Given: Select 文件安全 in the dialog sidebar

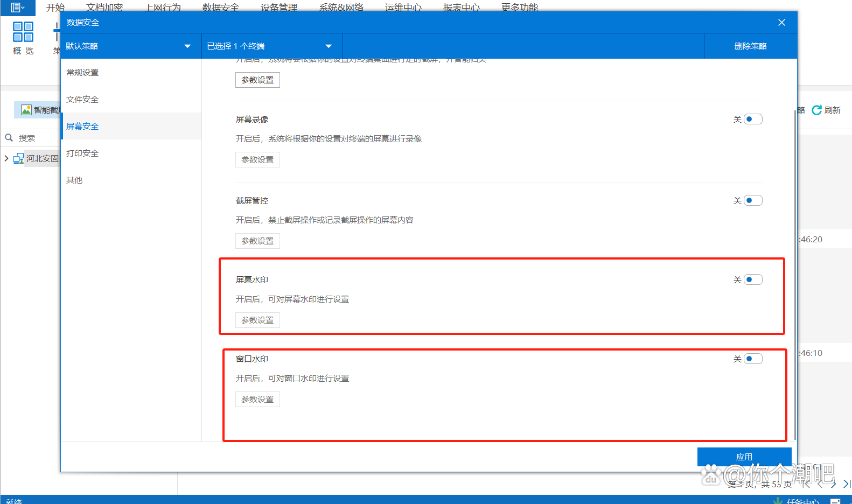Looking at the screenshot, I should pyautogui.click(x=131, y=99).
